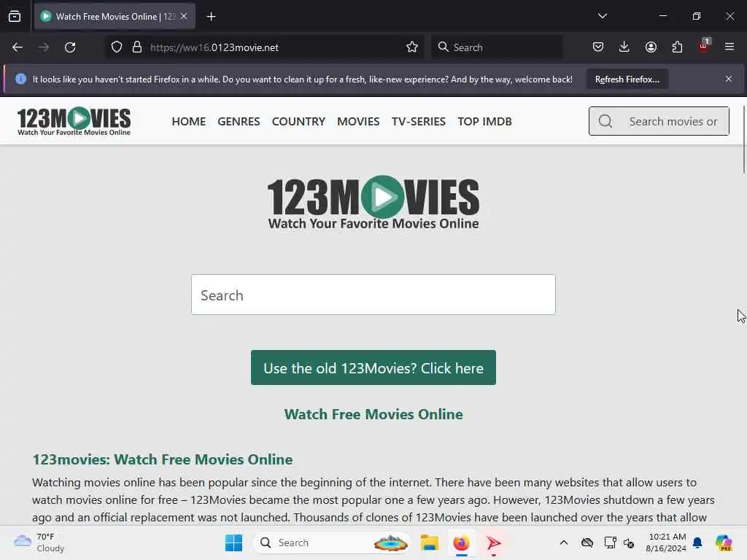Open the COUNTRY nav menu
Image resolution: width=747 pixels, height=560 pixels.
click(298, 122)
